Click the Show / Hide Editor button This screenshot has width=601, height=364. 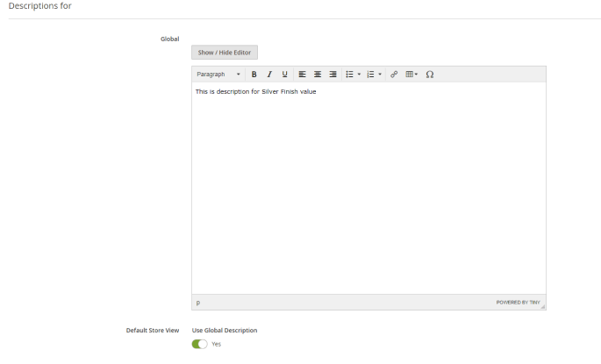(225, 53)
